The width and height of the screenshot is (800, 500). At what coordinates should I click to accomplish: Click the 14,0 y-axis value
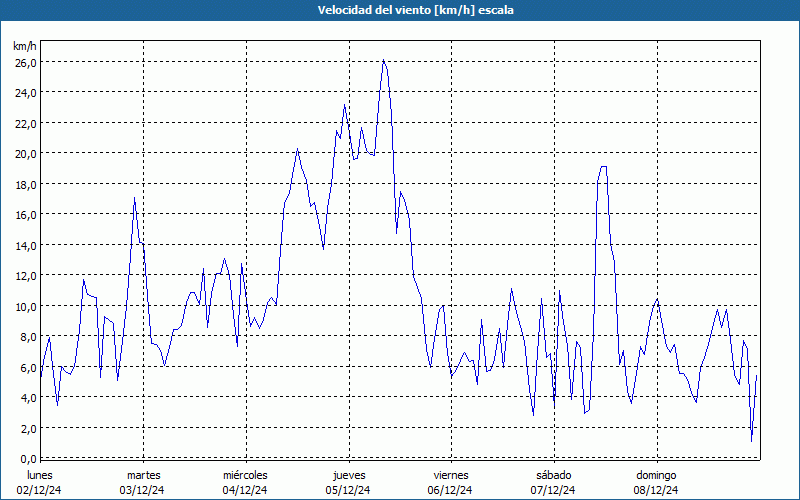26,246
